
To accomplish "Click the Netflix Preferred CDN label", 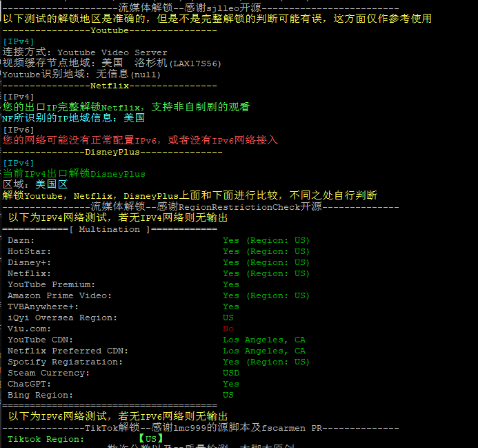I will click(x=68, y=351).
